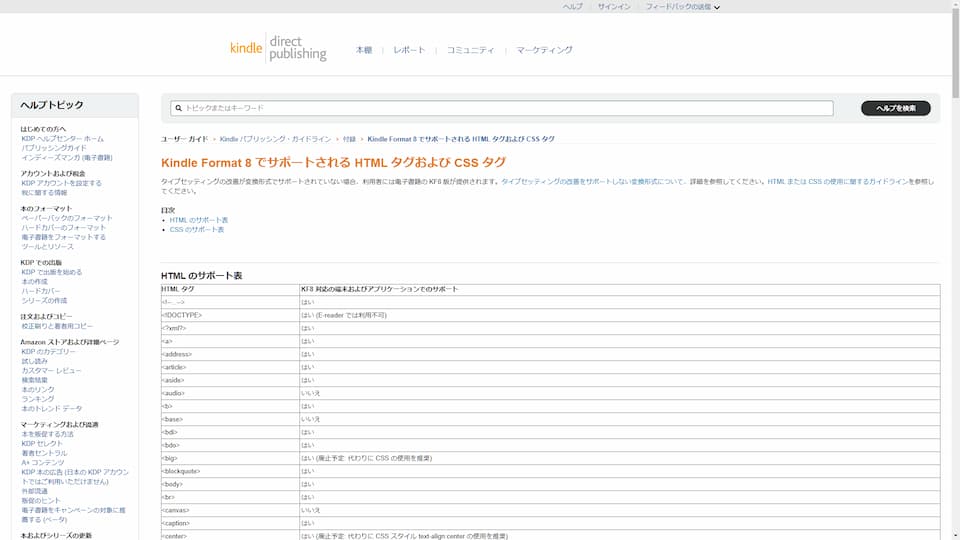This screenshot has height=540, width=960.
Task: Click サインイン in the top bar
Action: (x=614, y=7)
